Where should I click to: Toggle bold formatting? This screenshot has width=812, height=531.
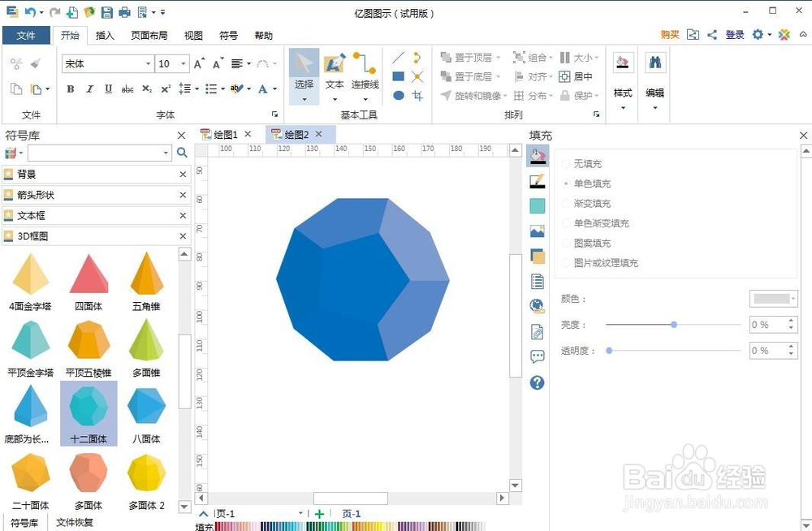coord(71,88)
